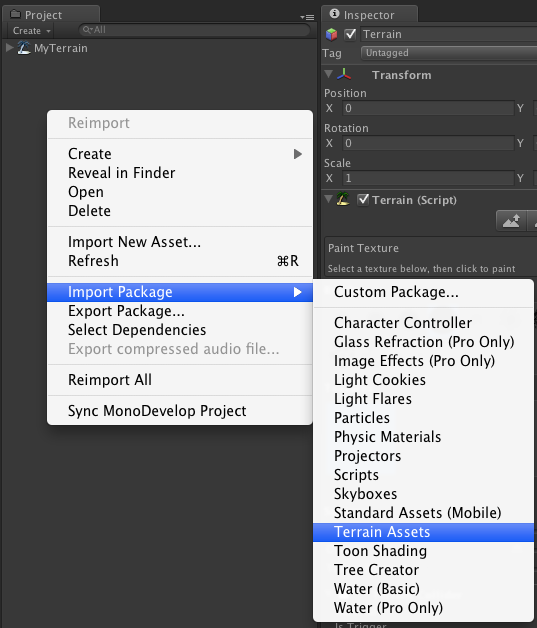The image size is (537, 628).
Task: Switch to the Inspector tab
Action: 369,15
